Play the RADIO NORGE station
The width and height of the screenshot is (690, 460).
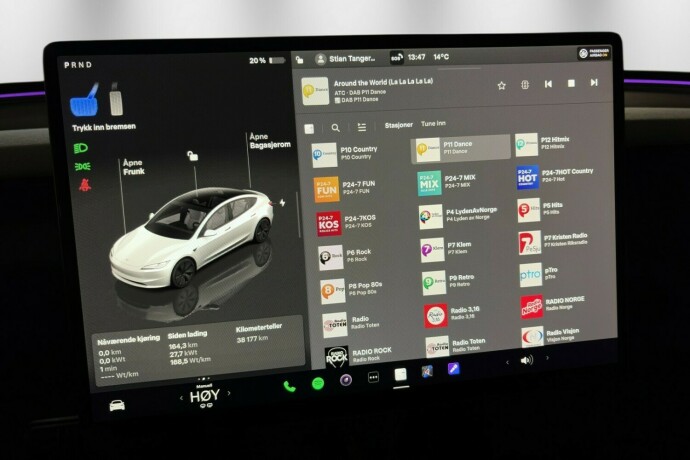pos(554,305)
